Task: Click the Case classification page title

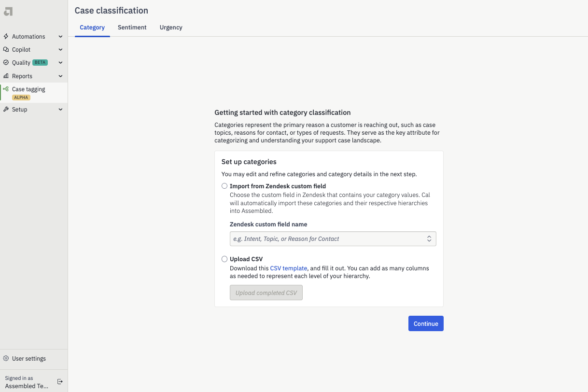Action: pyautogui.click(x=112, y=11)
